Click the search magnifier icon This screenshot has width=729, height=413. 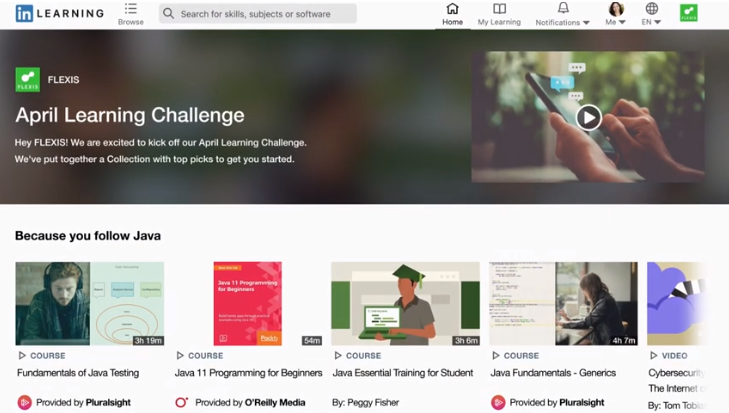point(168,13)
